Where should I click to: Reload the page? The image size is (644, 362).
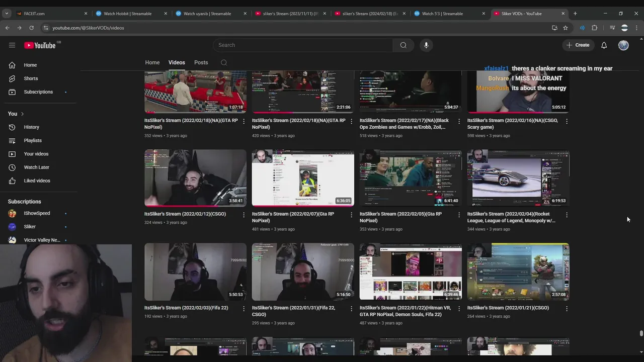coord(31,28)
